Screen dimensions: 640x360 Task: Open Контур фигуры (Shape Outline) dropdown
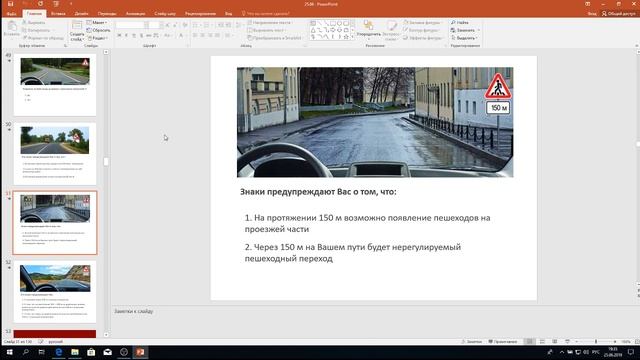coord(422,30)
